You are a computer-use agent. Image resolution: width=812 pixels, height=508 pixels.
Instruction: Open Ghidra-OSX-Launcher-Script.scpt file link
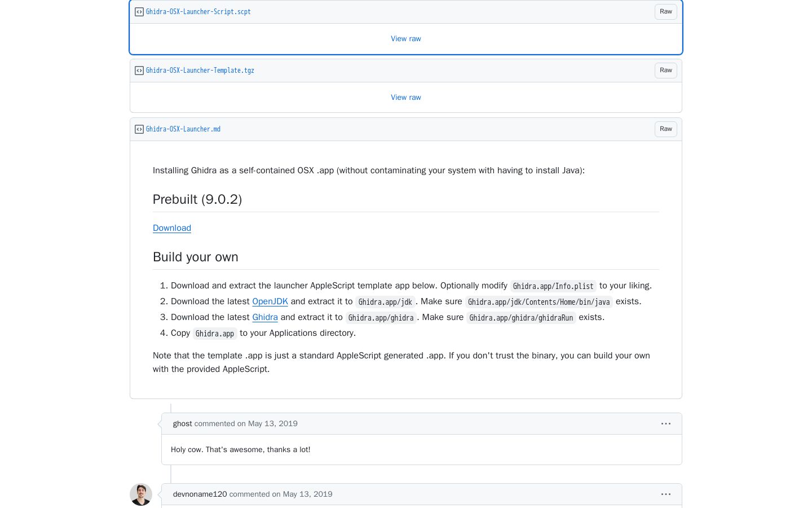[x=198, y=12]
